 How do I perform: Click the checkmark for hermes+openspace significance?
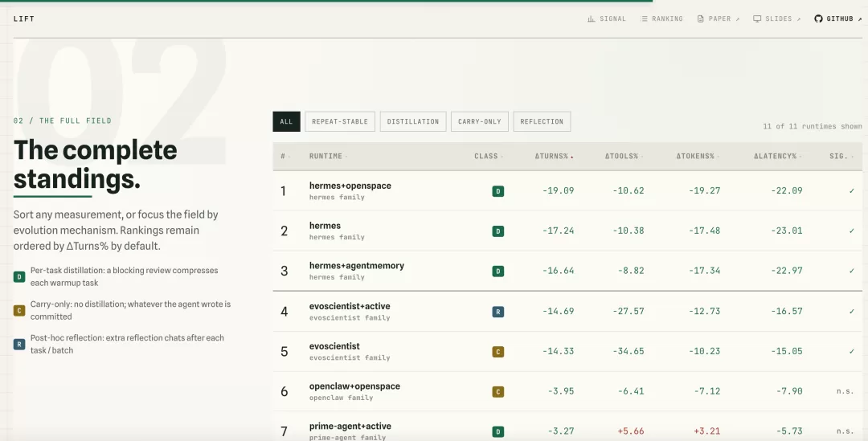click(851, 191)
